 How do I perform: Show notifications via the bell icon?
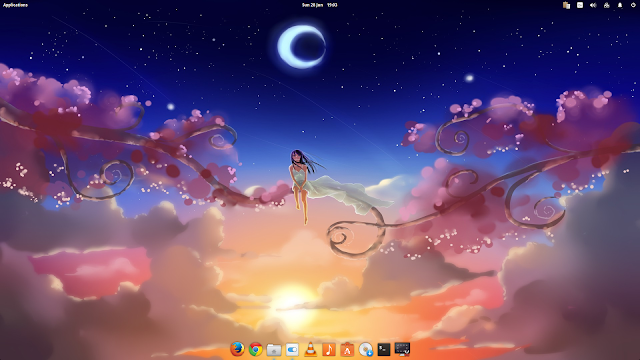point(620,5)
